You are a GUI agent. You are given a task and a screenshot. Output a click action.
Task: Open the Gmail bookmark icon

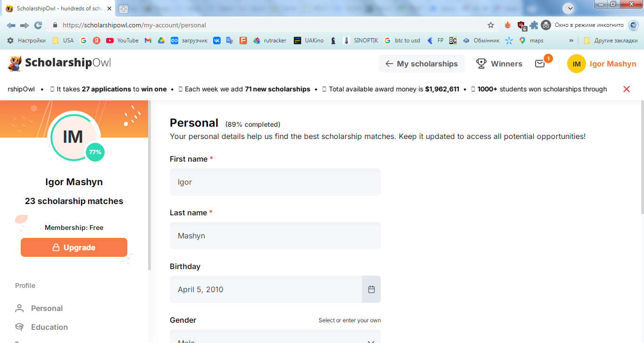pyautogui.click(x=148, y=41)
